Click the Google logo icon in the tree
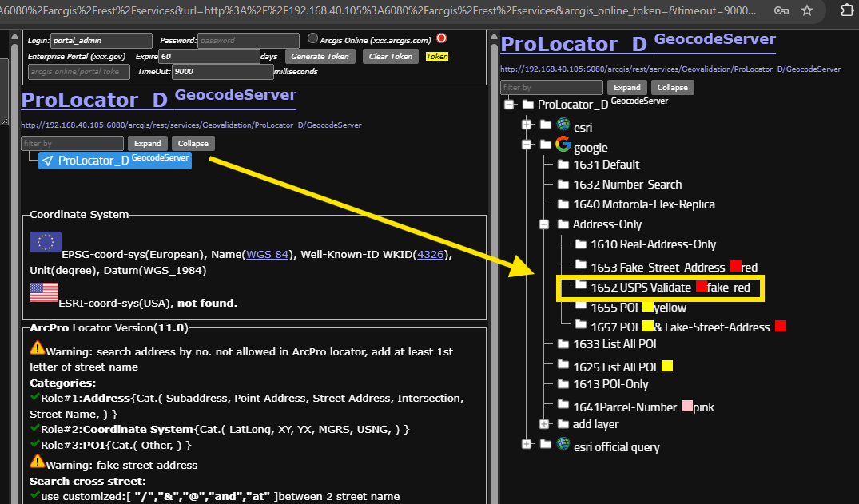The image size is (859, 504). (x=563, y=145)
